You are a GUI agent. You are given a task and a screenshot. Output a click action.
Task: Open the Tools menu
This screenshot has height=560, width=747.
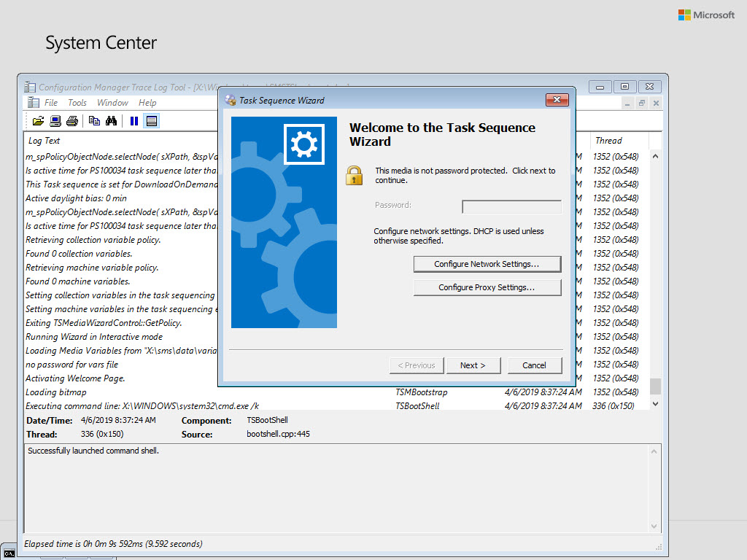[x=77, y=103]
